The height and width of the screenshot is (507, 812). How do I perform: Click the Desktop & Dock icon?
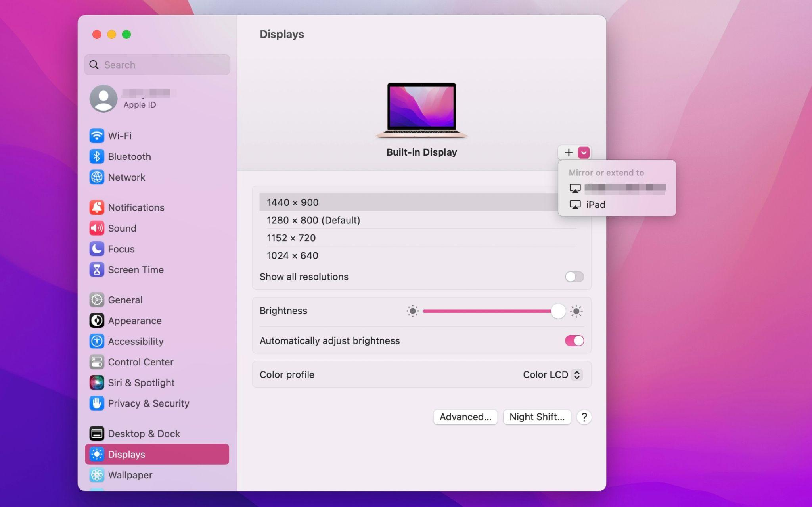97,433
